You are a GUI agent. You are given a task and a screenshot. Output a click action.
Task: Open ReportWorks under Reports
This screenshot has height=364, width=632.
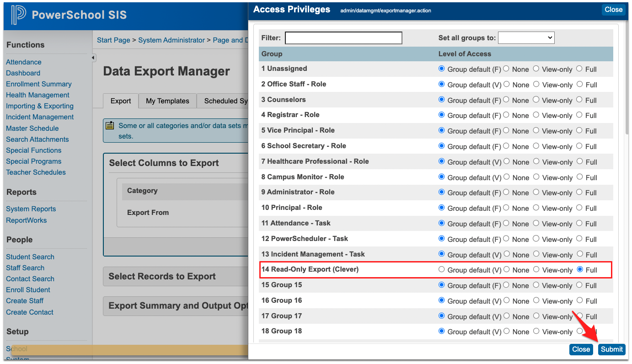tap(26, 220)
